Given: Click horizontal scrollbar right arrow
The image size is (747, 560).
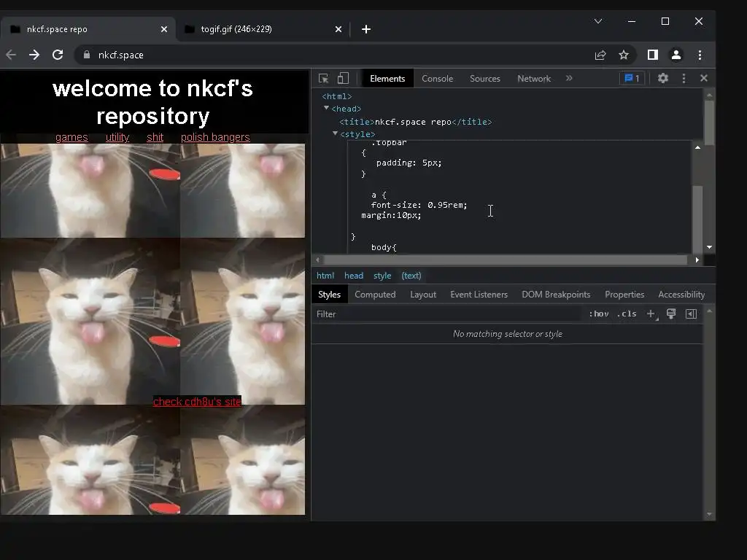Looking at the screenshot, I should point(697,260).
